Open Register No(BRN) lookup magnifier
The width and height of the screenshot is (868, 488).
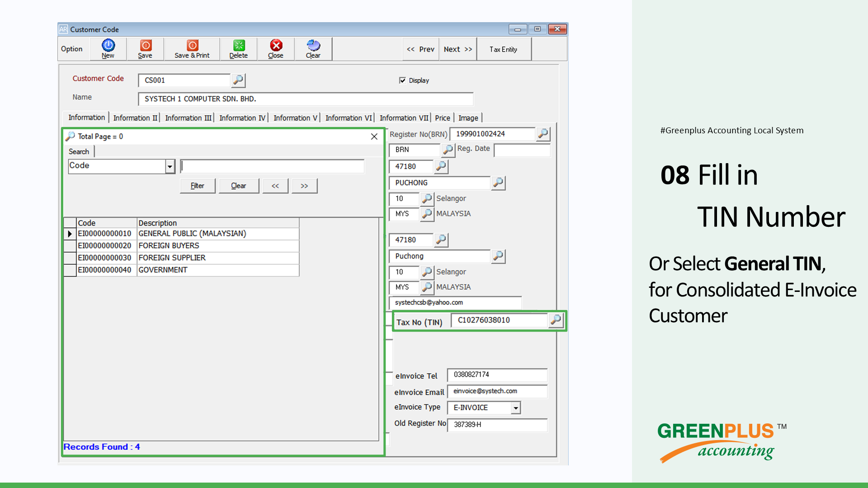click(x=543, y=134)
